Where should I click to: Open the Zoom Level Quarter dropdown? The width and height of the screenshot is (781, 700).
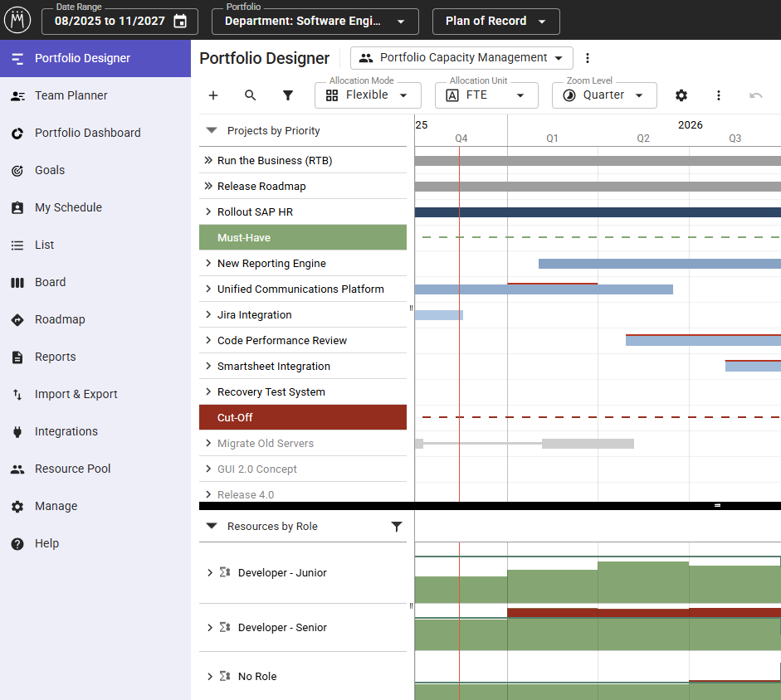coord(603,95)
